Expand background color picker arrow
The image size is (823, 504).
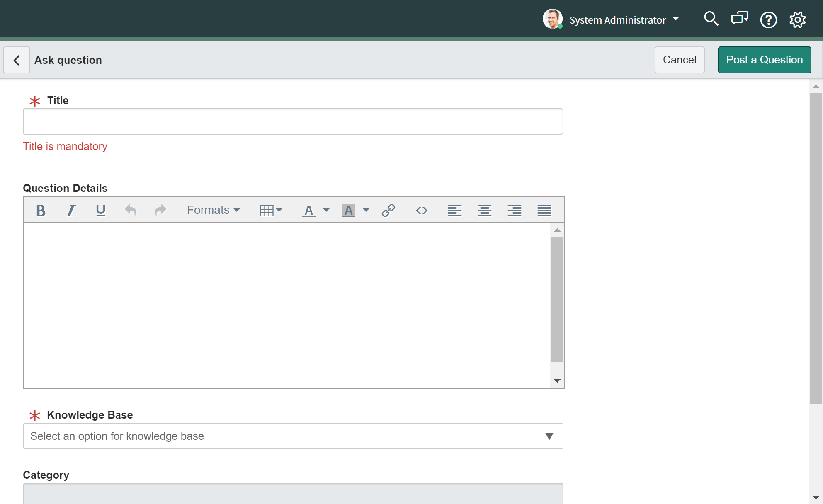pos(366,210)
